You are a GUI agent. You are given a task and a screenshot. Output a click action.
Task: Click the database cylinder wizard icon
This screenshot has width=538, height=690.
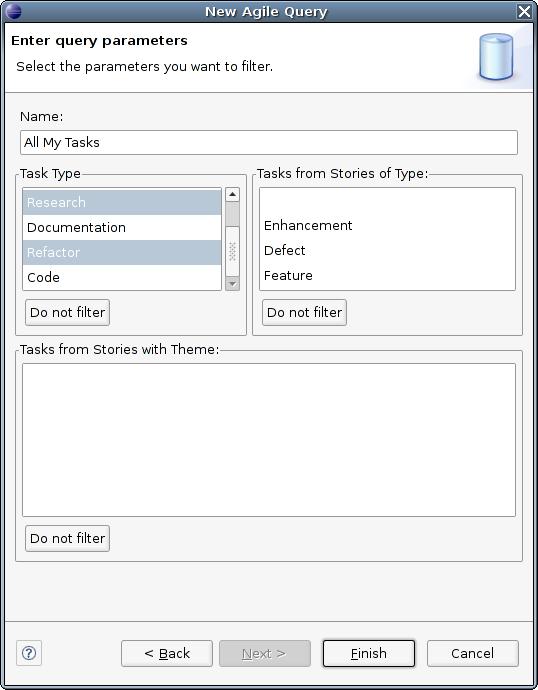(x=496, y=57)
